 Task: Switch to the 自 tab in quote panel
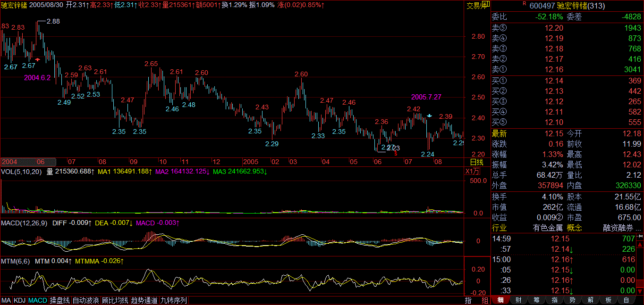pos(626,300)
